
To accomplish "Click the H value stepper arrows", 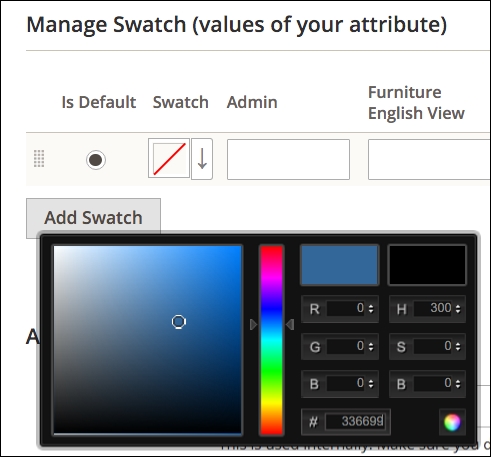I will coord(458,309).
